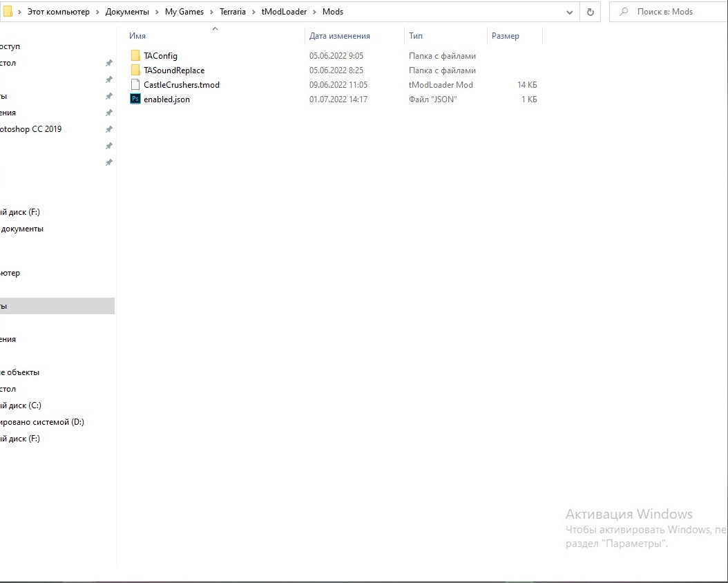The image size is (728, 583).
Task: Refresh the Mods folder view
Action: coord(590,12)
